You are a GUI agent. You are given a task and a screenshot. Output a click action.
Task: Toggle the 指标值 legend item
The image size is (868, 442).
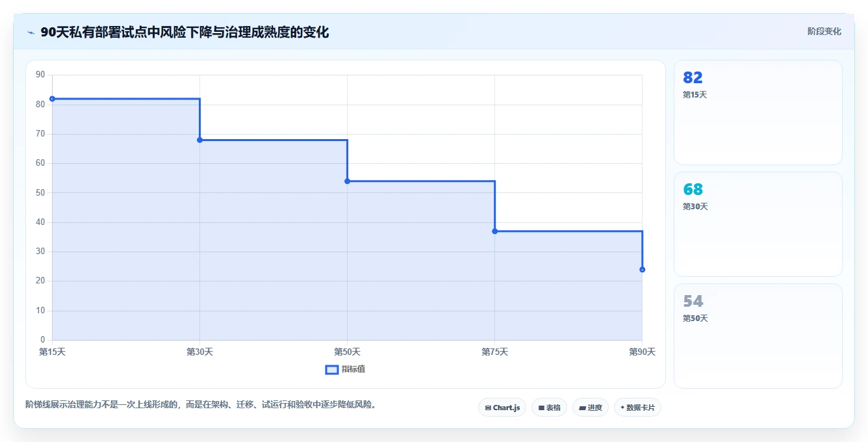(346, 369)
